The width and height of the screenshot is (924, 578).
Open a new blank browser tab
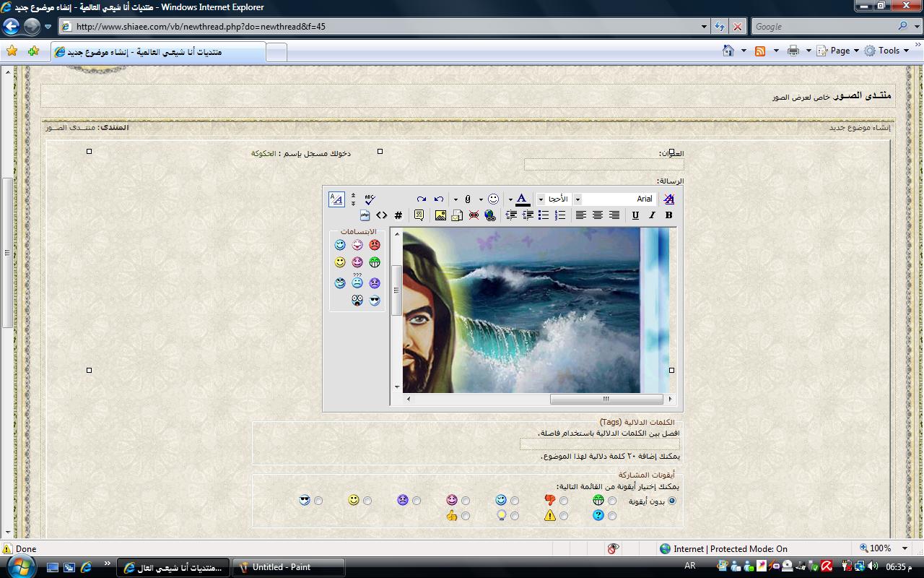point(276,53)
